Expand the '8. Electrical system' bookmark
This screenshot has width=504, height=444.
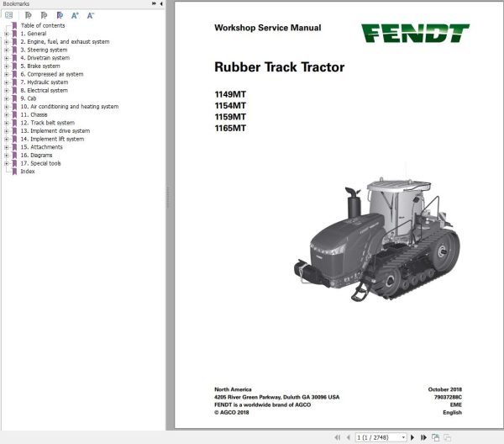click(x=7, y=91)
